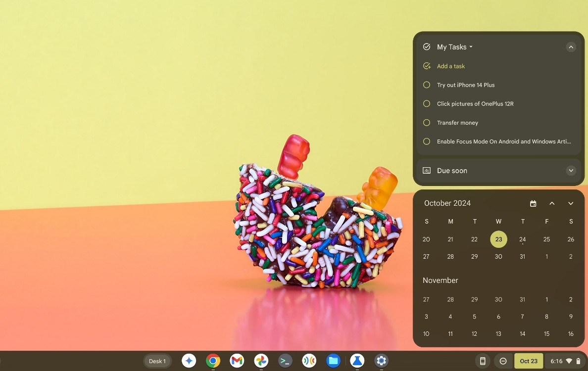This screenshot has width=588, height=371.
Task: Click the Add a task plus-check icon
Action: click(x=427, y=66)
